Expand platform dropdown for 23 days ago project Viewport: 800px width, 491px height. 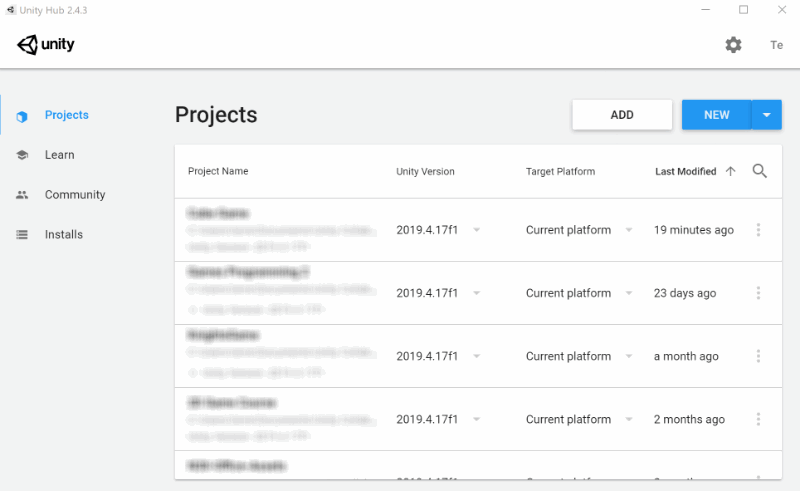tap(629, 293)
